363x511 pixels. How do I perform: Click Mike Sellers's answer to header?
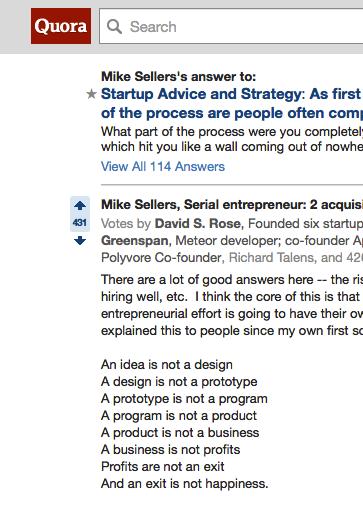pyautogui.click(x=178, y=77)
